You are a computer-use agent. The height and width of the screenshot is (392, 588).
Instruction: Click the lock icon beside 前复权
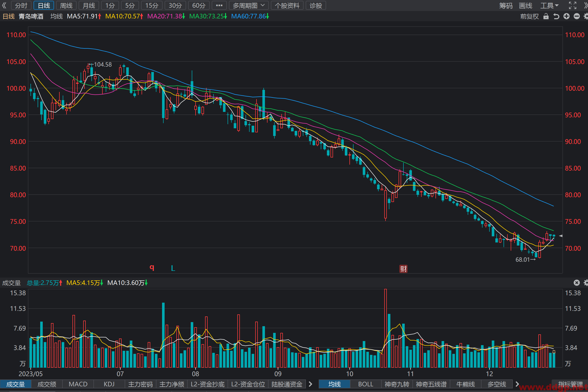[546, 16]
